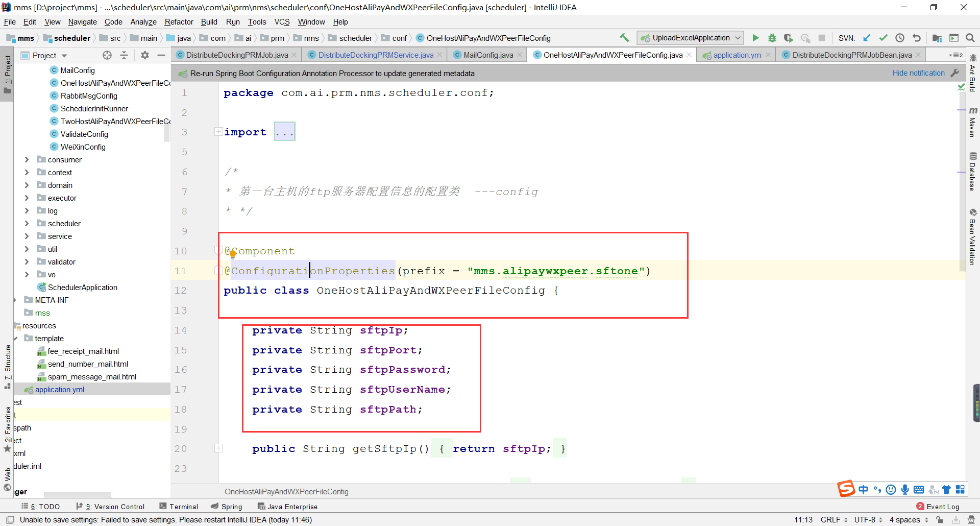Expand the domain folder node
The height and width of the screenshot is (526, 980).
27,185
